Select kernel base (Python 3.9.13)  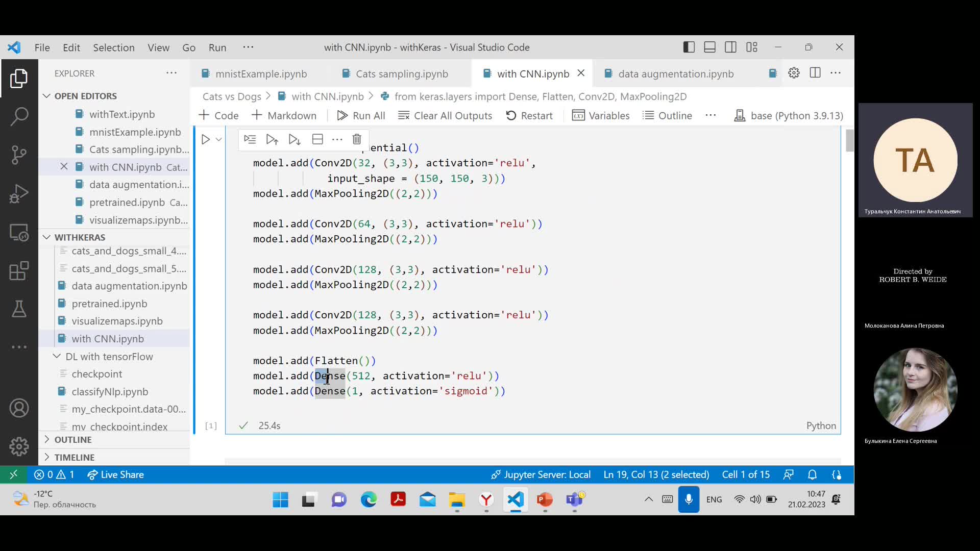789,115
